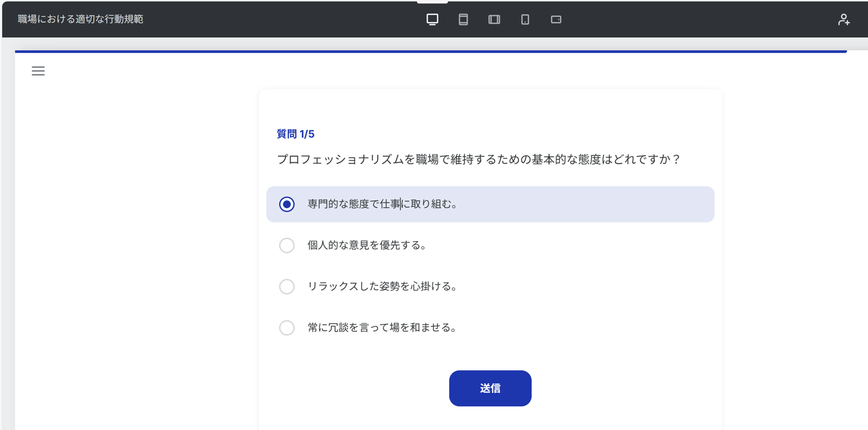
Task: Click the selected 専門的な態度 radio button
Action: point(287,204)
